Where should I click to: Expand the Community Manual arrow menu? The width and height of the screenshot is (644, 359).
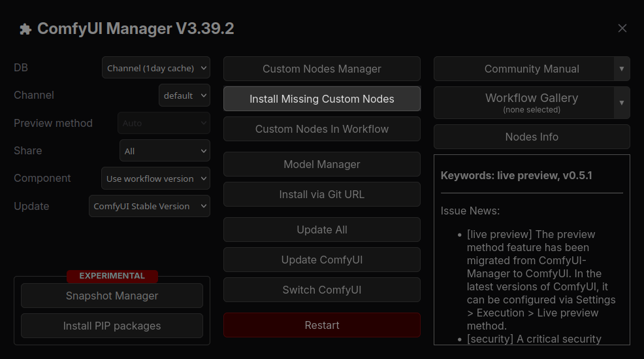point(622,69)
